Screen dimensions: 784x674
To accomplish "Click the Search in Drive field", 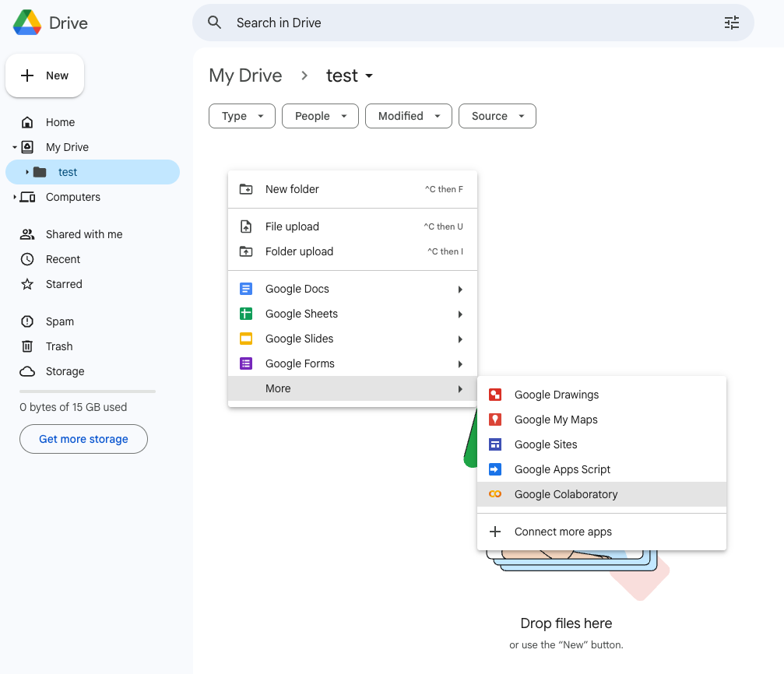I will 473,23.
